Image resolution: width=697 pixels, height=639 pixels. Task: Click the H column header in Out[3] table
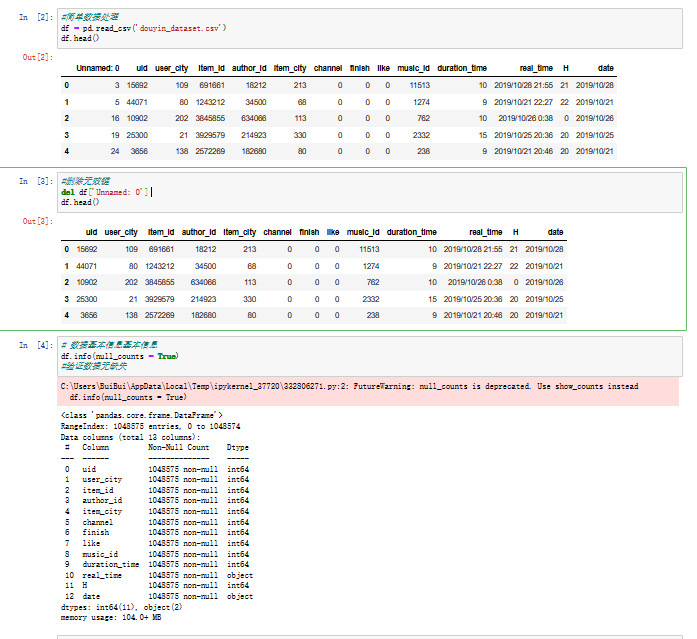coord(516,232)
